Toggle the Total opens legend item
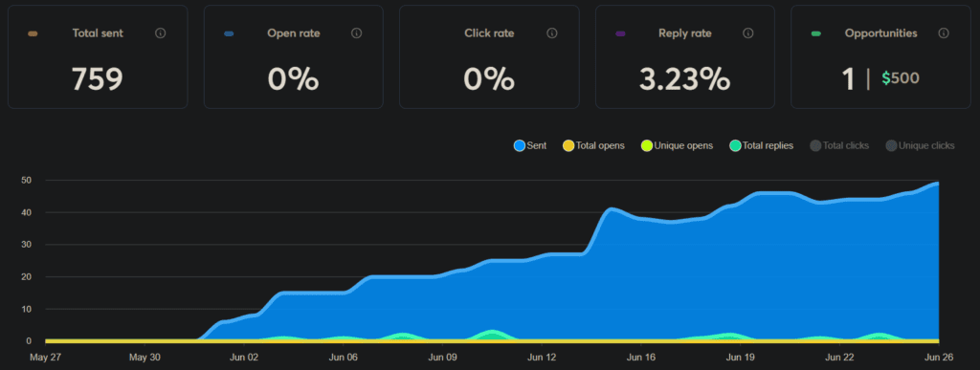This screenshot has height=370, width=980. click(593, 146)
